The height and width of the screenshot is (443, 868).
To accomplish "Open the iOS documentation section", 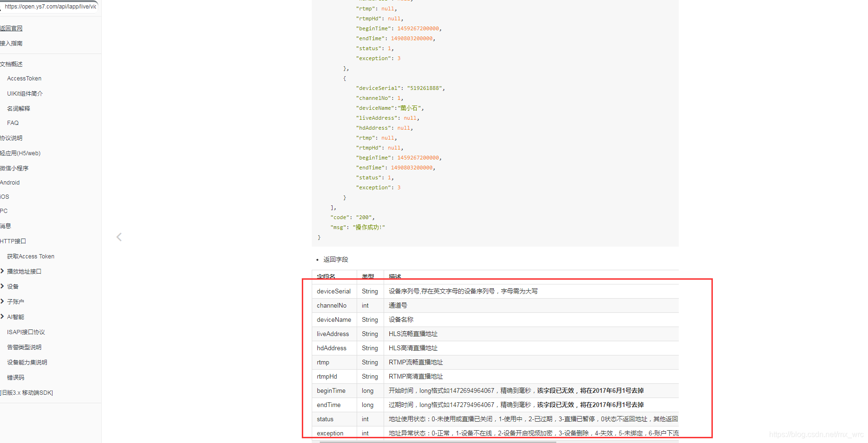I will pos(4,196).
